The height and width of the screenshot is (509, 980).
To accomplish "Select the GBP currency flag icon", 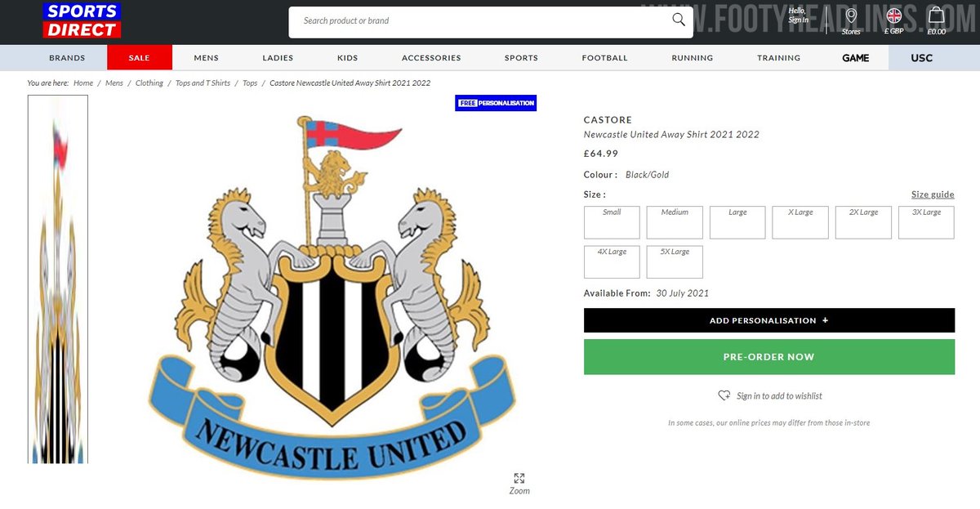I will point(893,16).
